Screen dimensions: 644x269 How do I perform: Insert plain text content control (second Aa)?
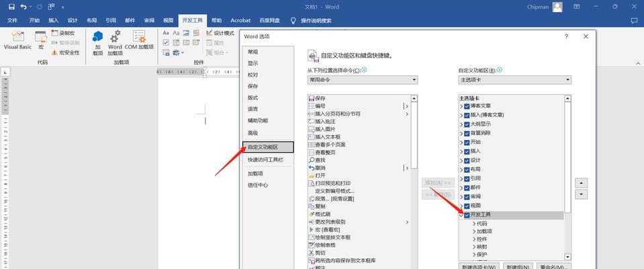(176, 33)
